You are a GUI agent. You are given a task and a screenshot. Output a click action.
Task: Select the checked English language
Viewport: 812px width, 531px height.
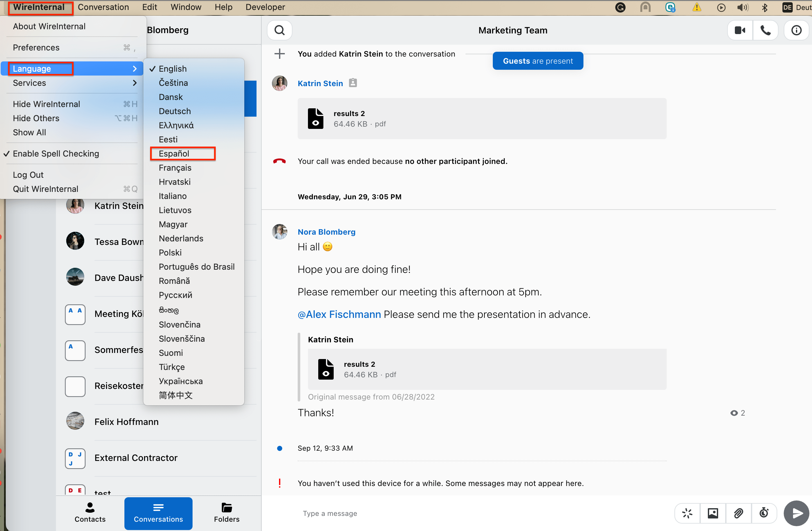click(x=173, y=68)
